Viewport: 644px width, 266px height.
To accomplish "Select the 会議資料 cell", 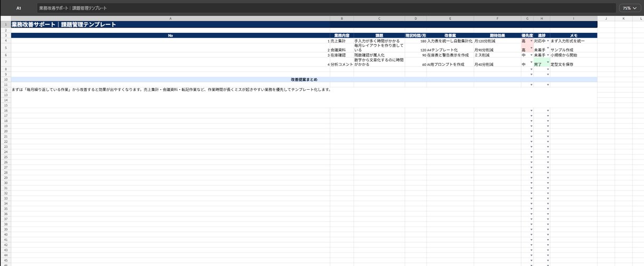I will tap(342, 48).
